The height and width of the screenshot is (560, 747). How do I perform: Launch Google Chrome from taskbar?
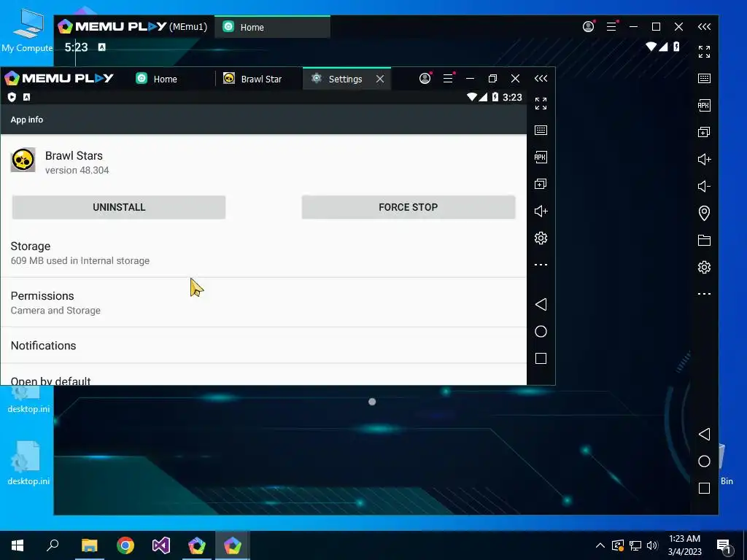pos(125,545)
